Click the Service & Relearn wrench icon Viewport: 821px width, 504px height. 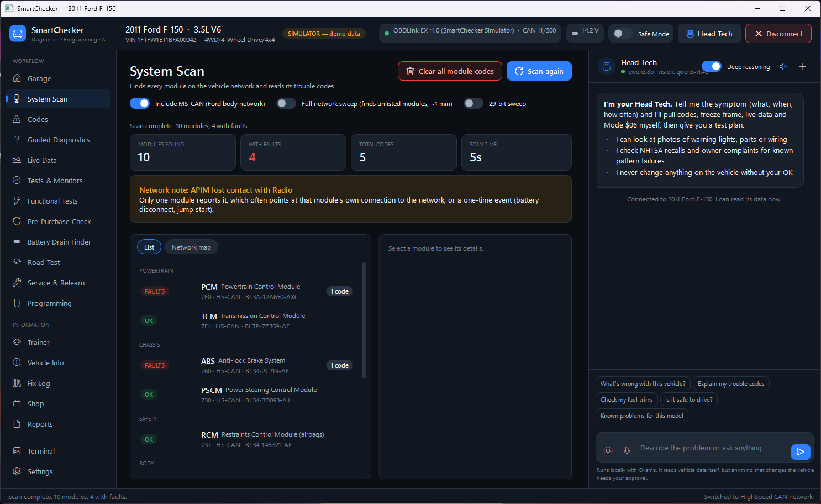[x=17, y=283]
